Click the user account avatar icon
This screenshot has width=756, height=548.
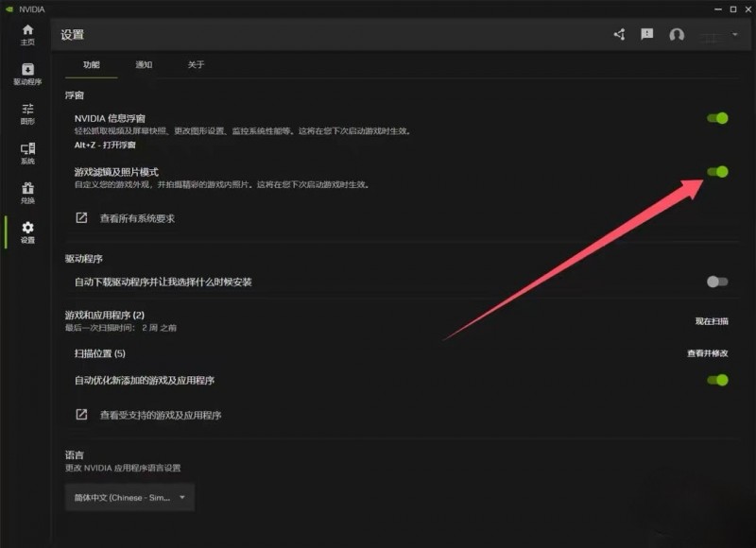click(677, 35)
